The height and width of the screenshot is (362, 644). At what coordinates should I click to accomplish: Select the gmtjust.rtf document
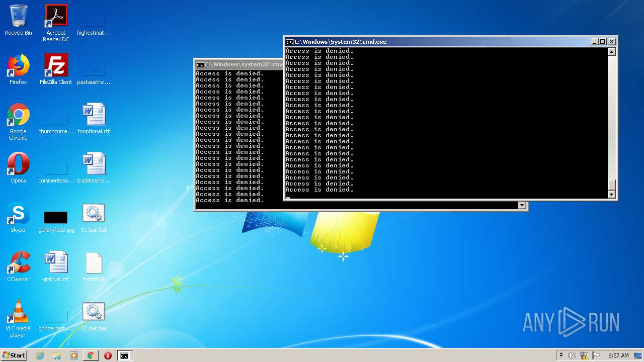click(x=56, y=266)
